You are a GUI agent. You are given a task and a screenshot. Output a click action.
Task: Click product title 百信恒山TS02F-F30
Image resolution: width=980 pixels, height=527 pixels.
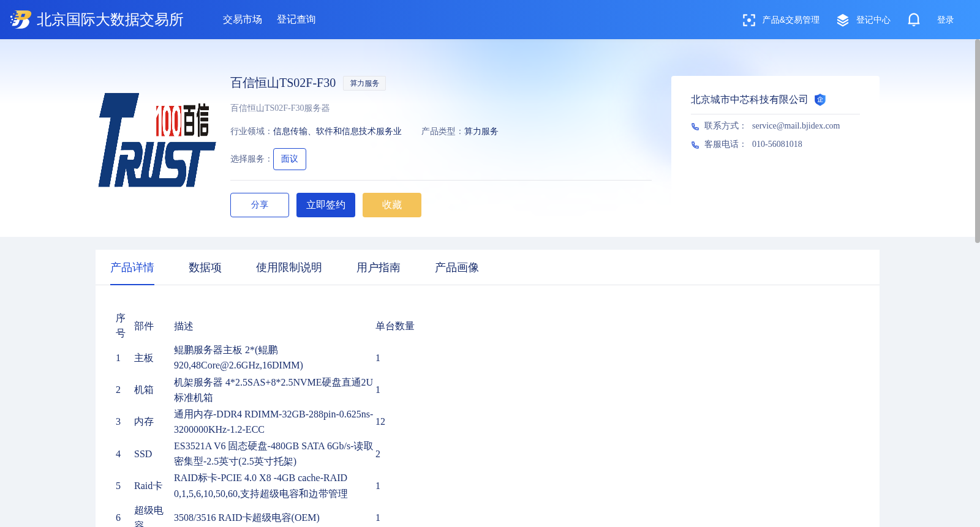coord(283,83)
